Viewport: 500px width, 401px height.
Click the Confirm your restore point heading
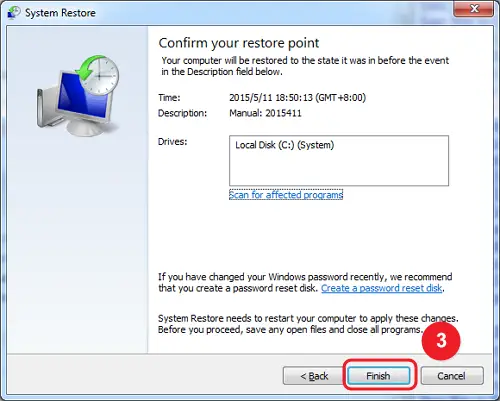[239, 43]
